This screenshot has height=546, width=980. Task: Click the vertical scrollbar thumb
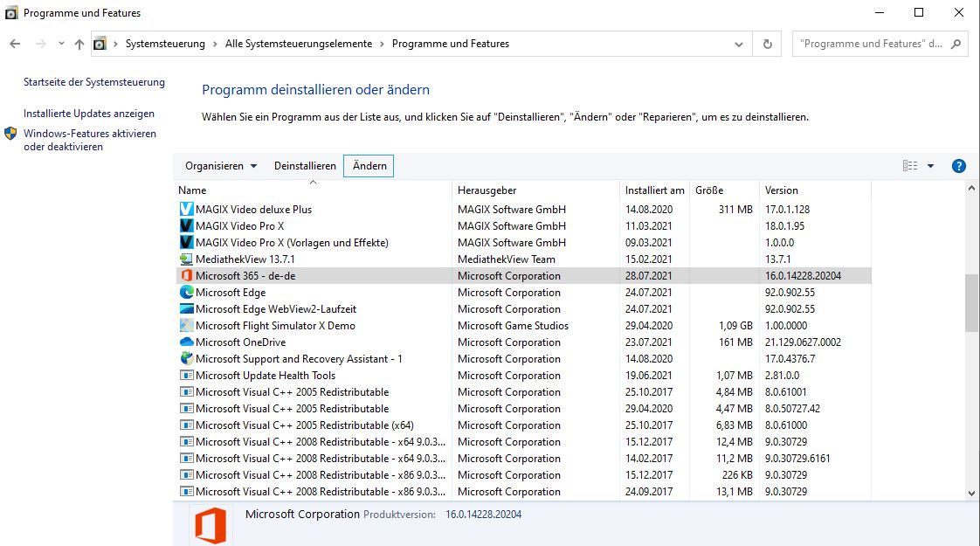click(x=971, y=303)
